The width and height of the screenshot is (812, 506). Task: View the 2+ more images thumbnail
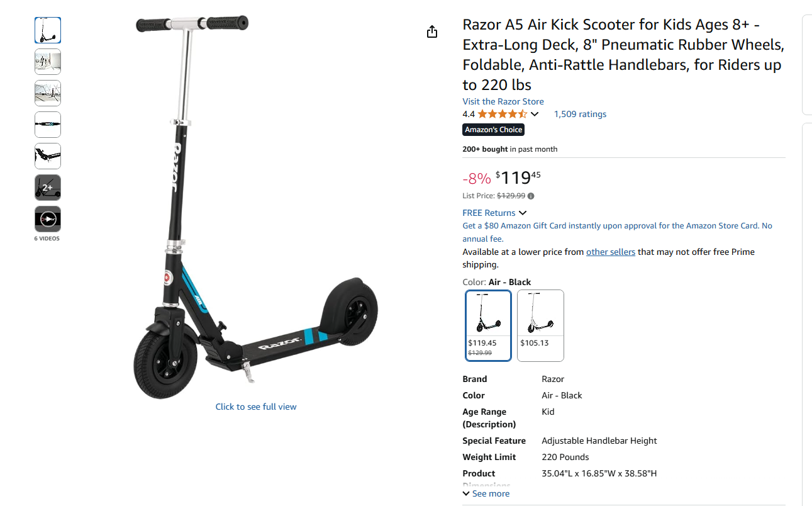pyautogui.click(x=48, y=188)
